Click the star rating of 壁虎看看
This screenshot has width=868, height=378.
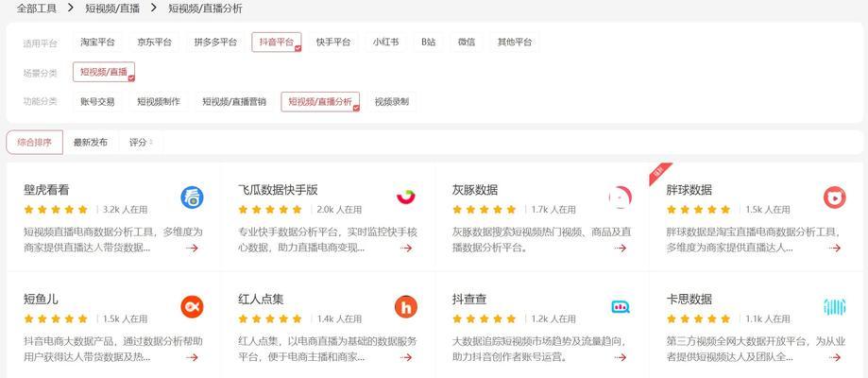click(x=56, y=210)
